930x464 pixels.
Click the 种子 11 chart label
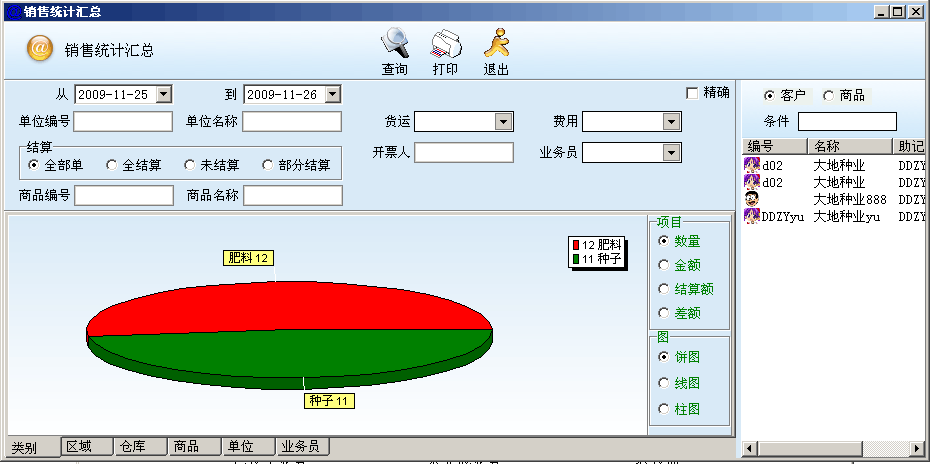(x=329, y=401)
